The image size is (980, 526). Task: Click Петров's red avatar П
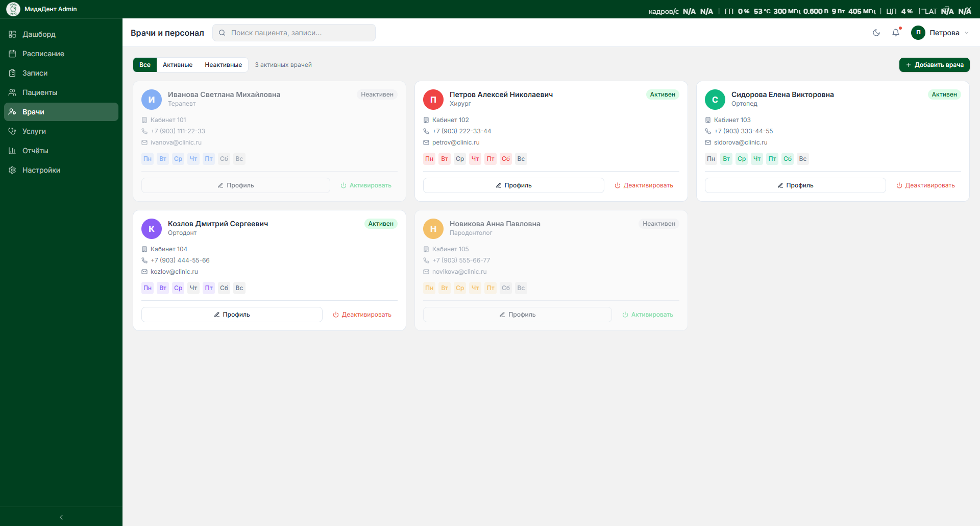(433, 100)
